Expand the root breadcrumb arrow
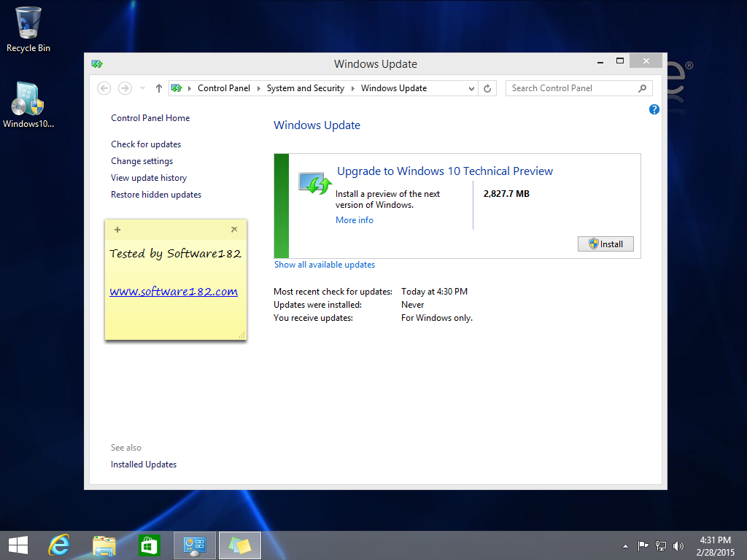The width and height of the screenshot is (747, 560). (x=190, y=88)
